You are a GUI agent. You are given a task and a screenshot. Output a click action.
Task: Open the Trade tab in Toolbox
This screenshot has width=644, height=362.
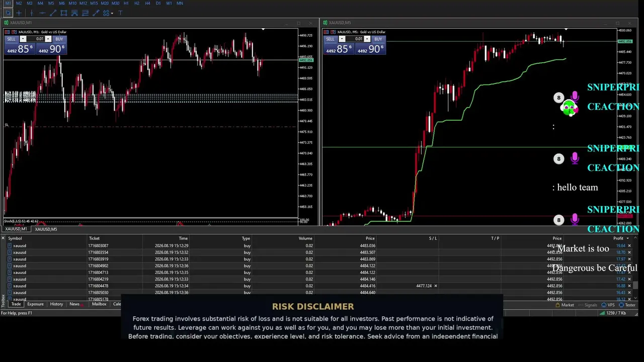click(x=16, y=304)
